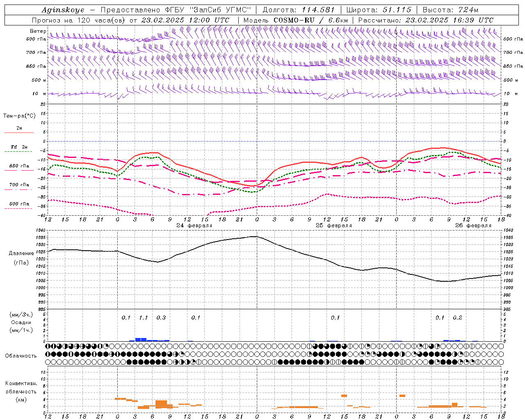Click the (мм/1ч.) precipitation unit label
525x420 pixels.
pos(21,331)
